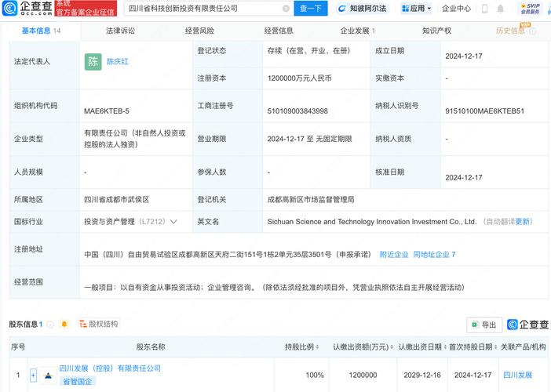The width and height of the screenshot is (551, 392).
Task: Switch to the 基本信息 tab
Action: point(41,31)
